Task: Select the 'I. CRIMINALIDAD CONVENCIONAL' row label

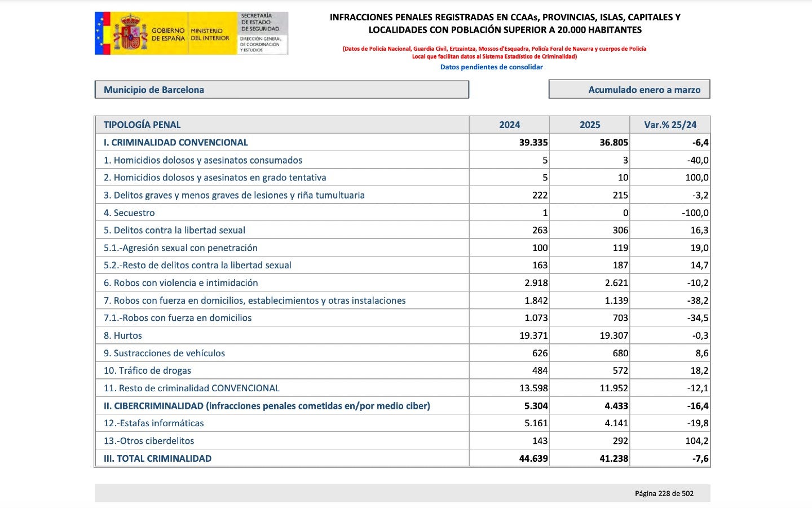Action: click(175, 143)
